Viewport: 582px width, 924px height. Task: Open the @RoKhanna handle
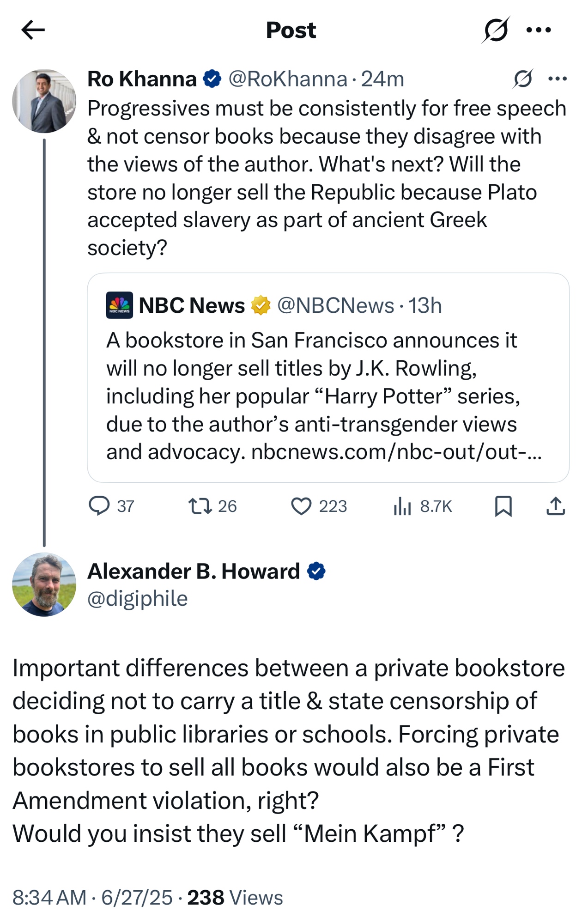(288, 79)
